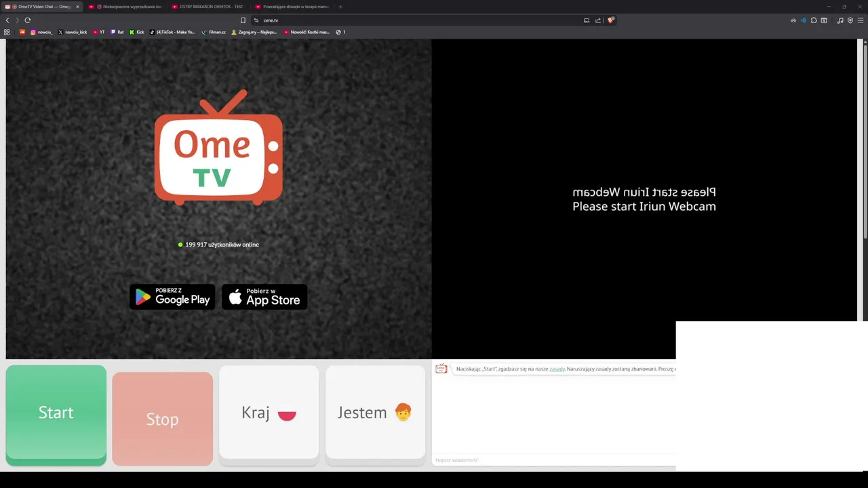Bookmark this page icon

[x=243, y=20]
